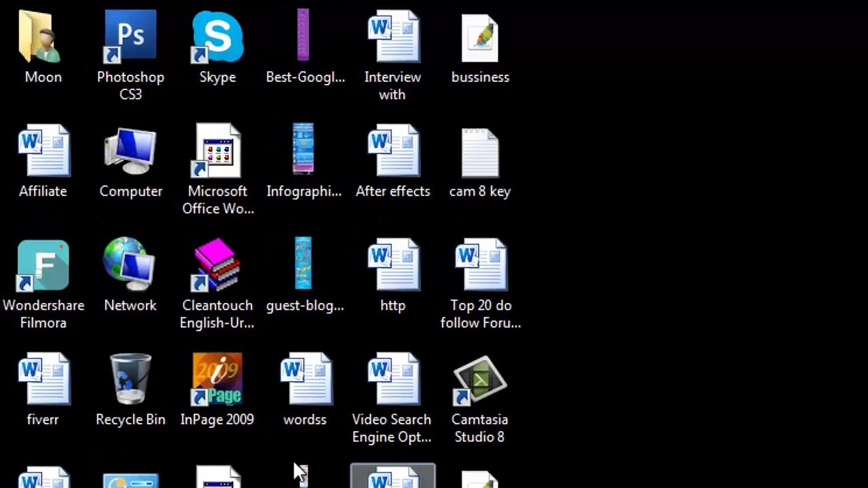Select the Affiliate Word document
The height and width of the screenshot is (488, 868).
(43, 151)
